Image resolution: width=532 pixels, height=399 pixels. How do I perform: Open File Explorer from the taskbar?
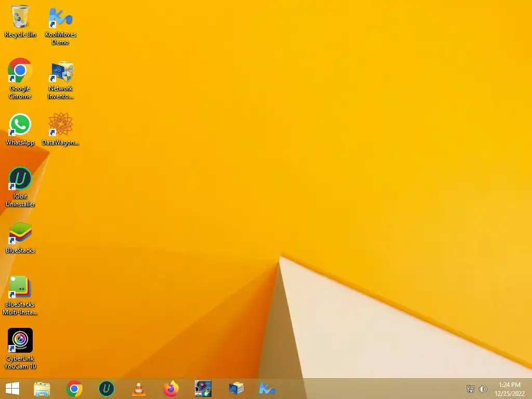coord(42,389)
